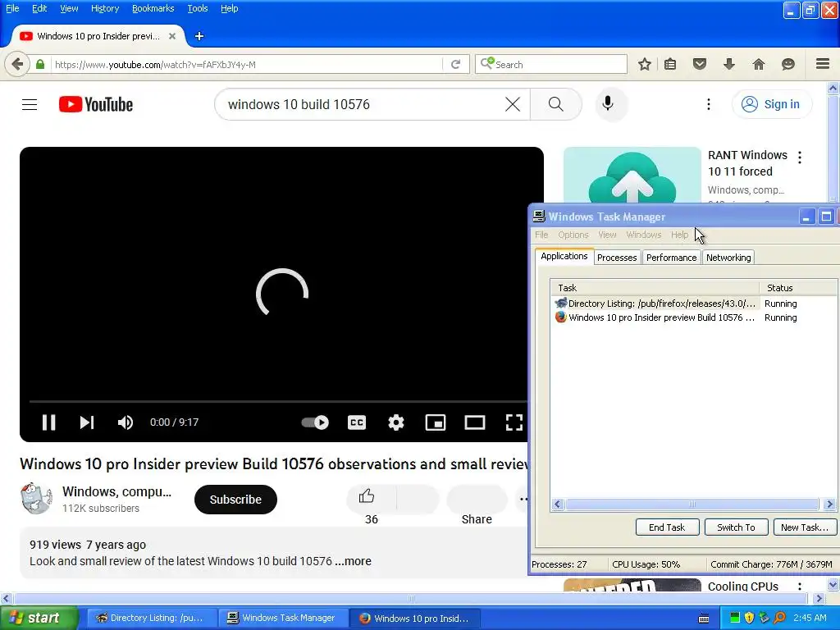Screen dimensions: 840x630
Task: Sort tasks by Status column header
Action: click(798, 288)
